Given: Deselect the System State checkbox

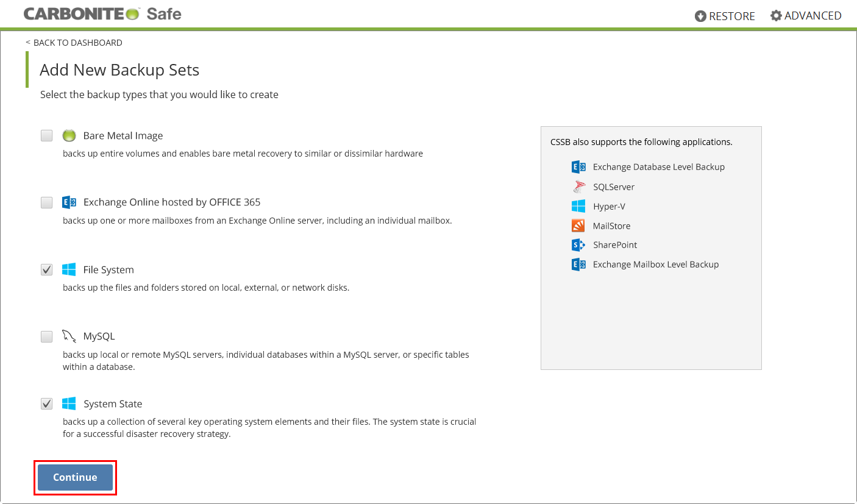Looking at the screenshot, I should (47, 403).
